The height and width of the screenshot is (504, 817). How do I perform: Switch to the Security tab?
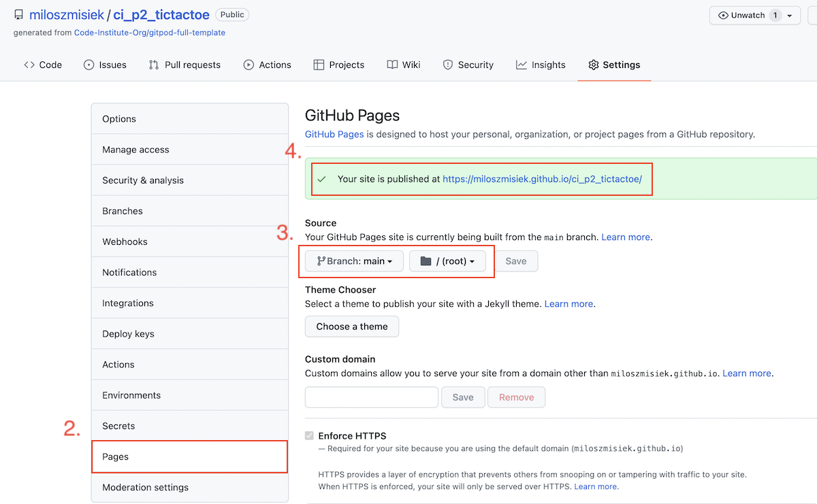pos(468,65)
